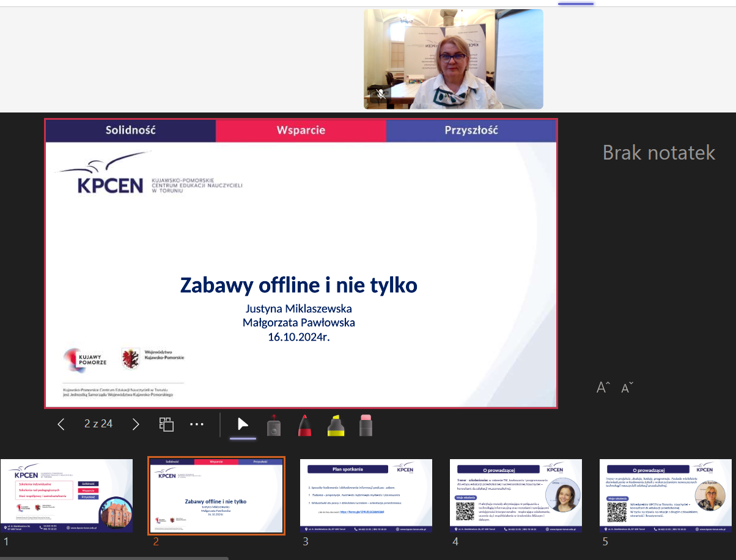Increase the notes font size
Image resolution: width=736 pixels, height=560 pixels.
tap(603, 388)
